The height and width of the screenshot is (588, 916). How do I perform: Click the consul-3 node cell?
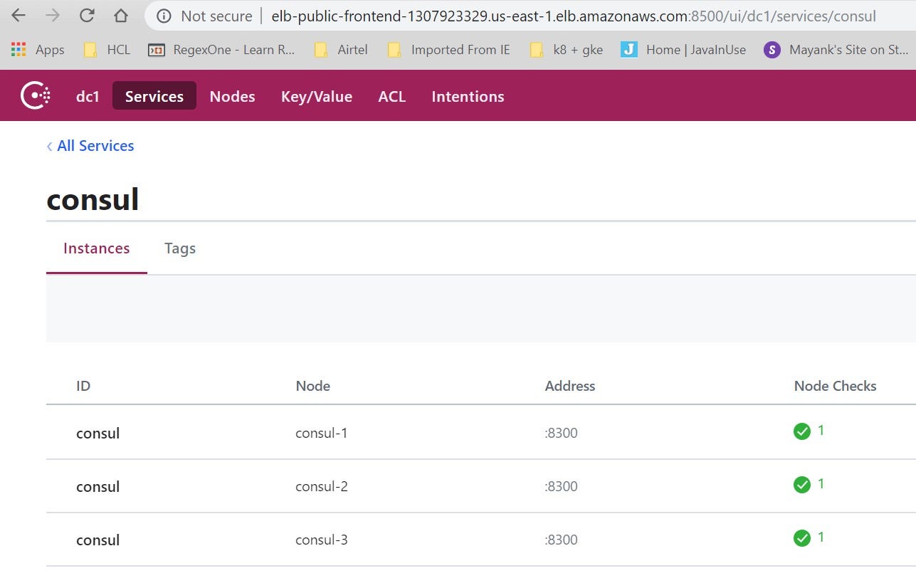click(322, 540)
